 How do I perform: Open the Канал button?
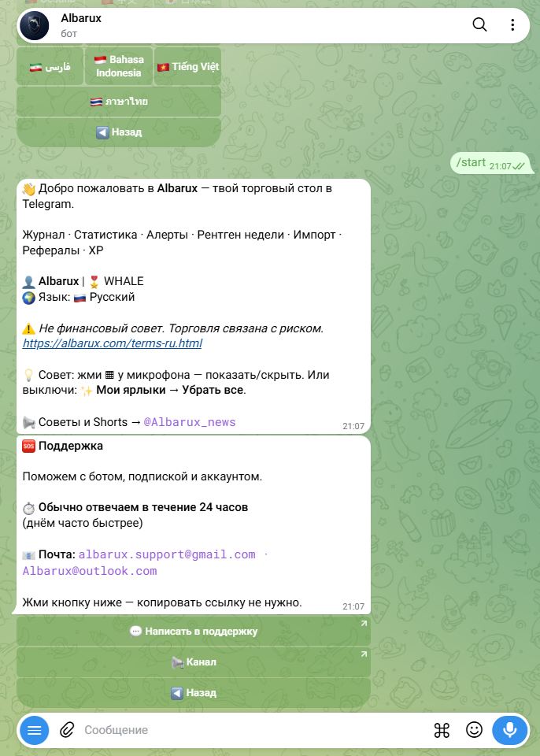pyautogui.click(x=194, y=662)
